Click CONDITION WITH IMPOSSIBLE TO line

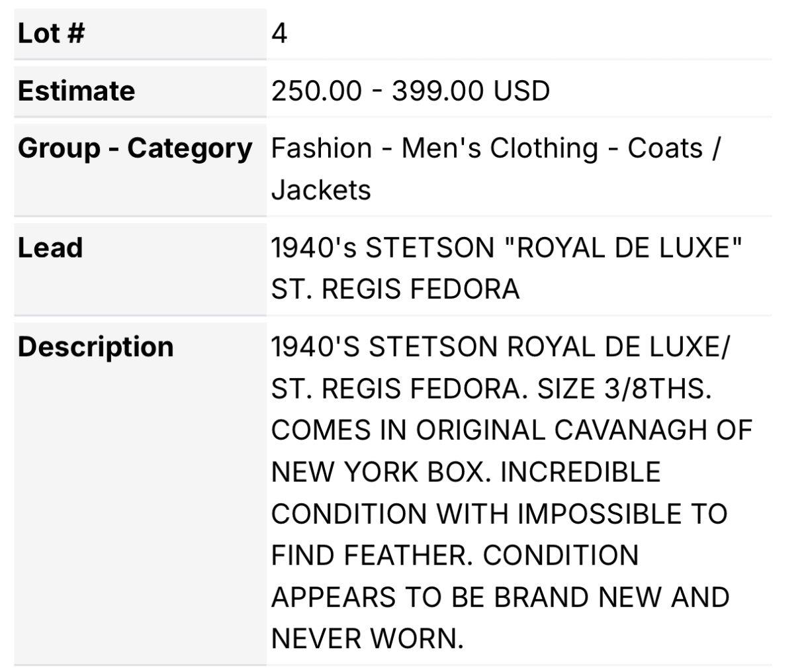[x=500, y=514]
